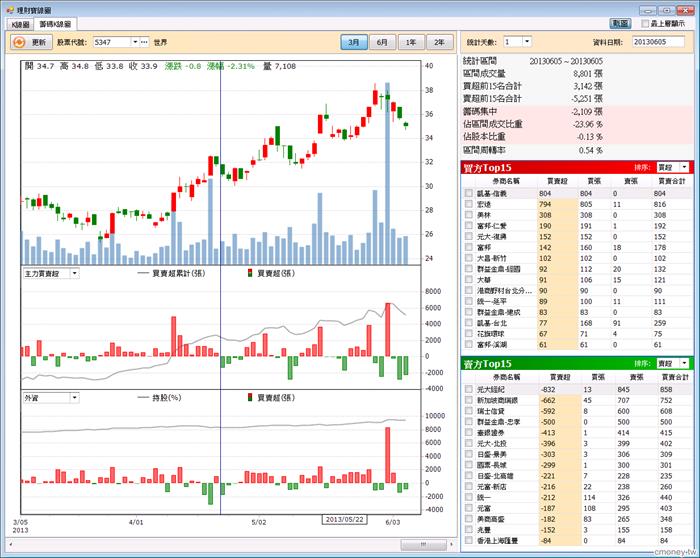Click the 截圖 screenshot button

click(x=620, y=23)
